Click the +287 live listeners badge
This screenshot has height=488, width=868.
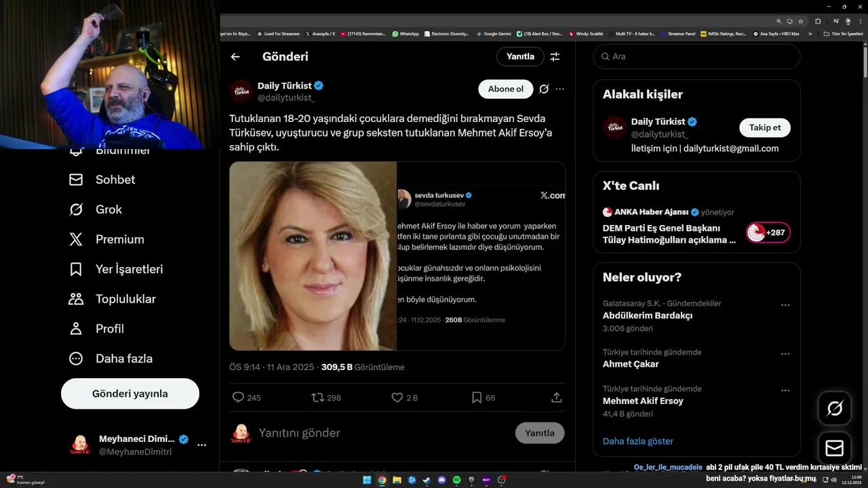(768, 232)
